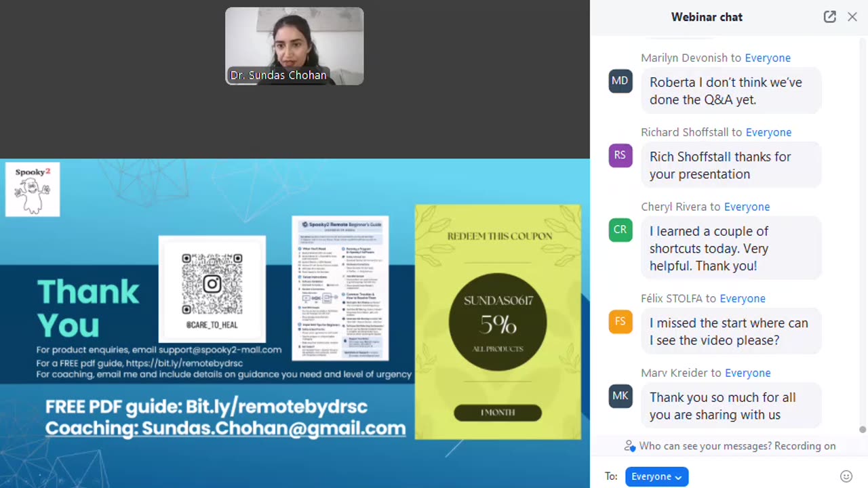The width and height of the screenshot is (868, 488).
Task: Open the 'To: Everyone' recipient dropdown
Action: 656,476
